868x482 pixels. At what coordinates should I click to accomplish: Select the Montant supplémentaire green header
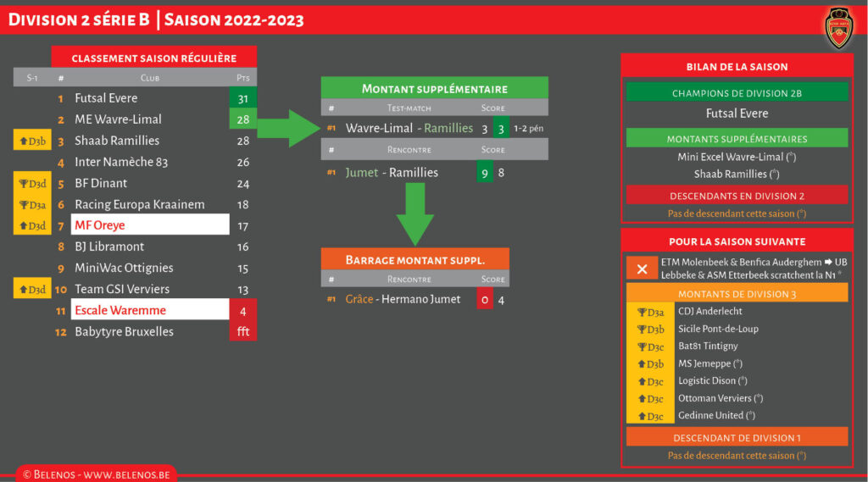[x=434, y=88]
